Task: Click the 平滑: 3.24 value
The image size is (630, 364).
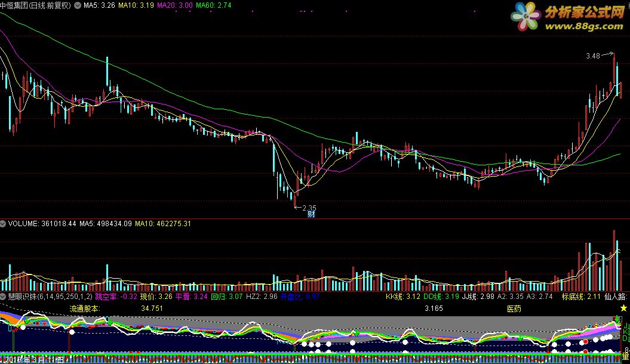Action: 191,297
